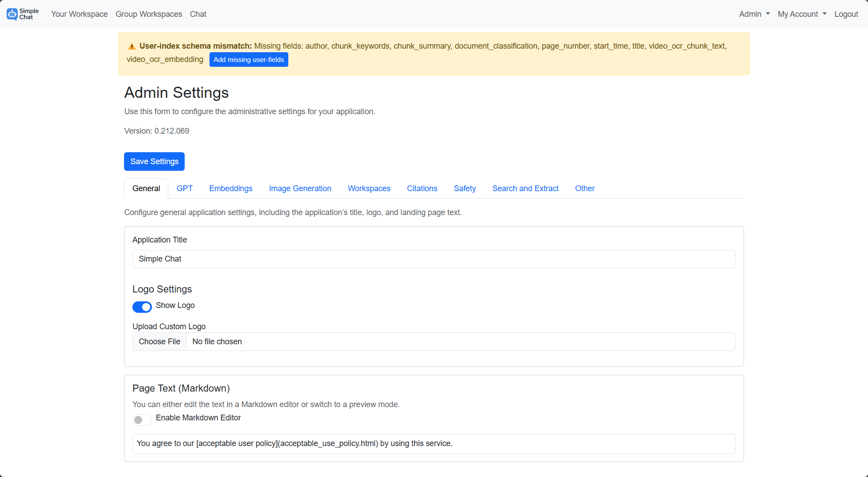
Task: Click the warning triangle icon in alert
Action: click(x=132, y=46)
